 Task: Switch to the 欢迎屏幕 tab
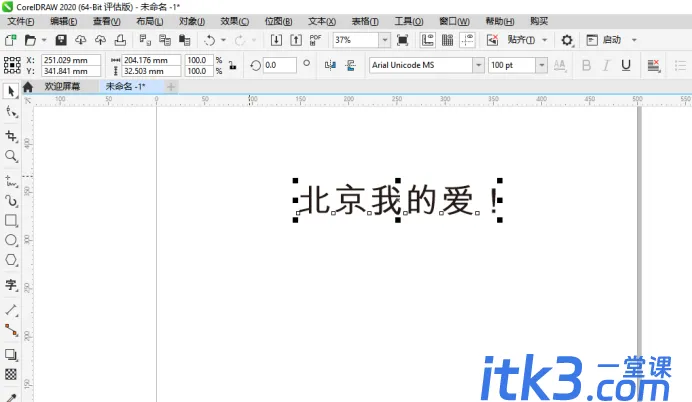tap(62, 86)
